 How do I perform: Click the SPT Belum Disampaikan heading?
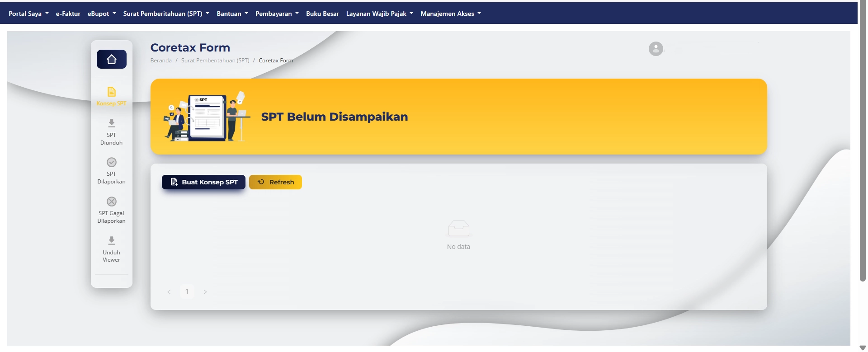tap(335, 117)
